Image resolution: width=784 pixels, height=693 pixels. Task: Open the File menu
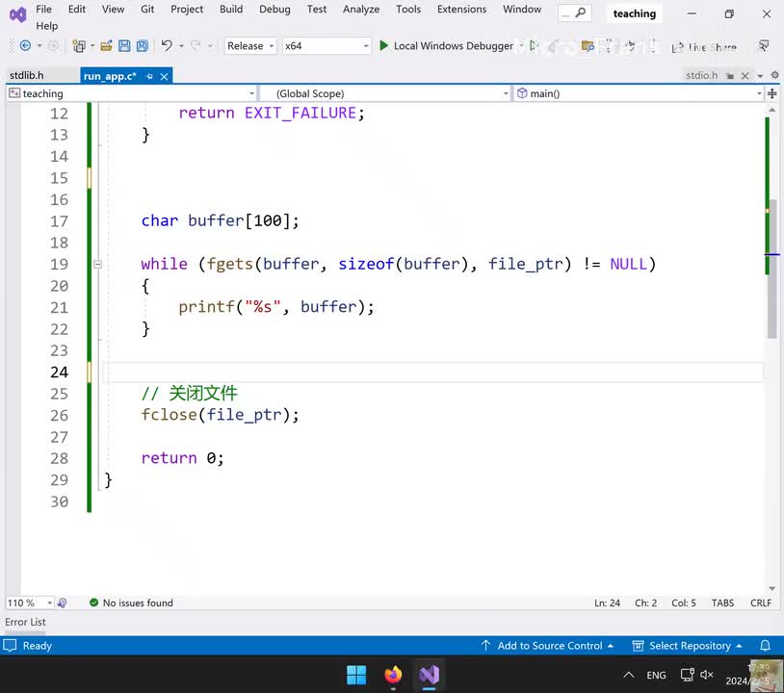43,9
